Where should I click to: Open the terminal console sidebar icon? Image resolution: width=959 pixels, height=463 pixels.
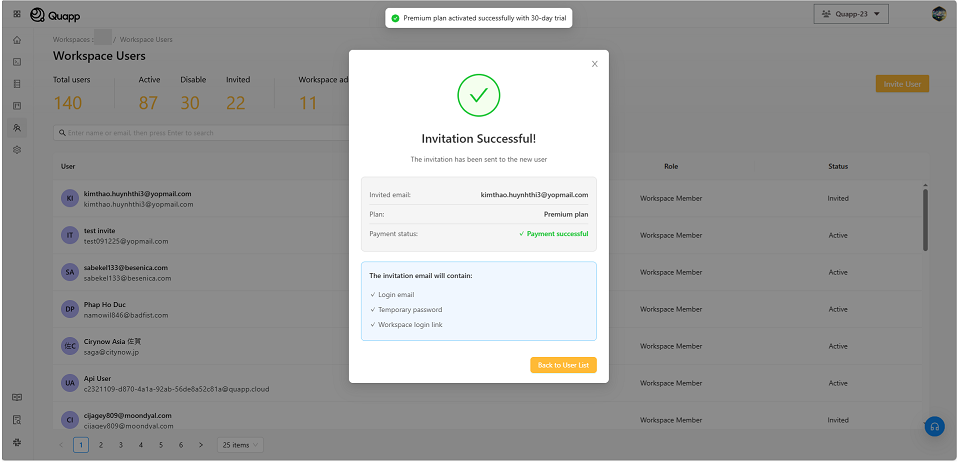[x=17, y=62]
